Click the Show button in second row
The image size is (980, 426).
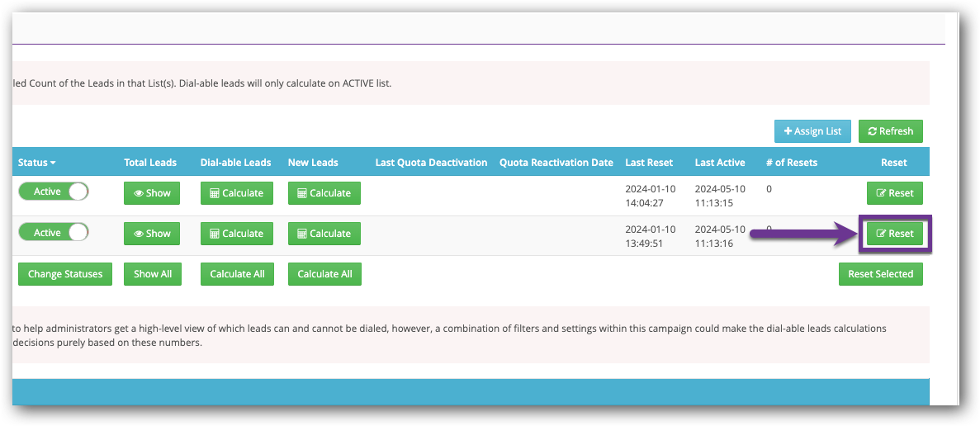coord(152,234)
